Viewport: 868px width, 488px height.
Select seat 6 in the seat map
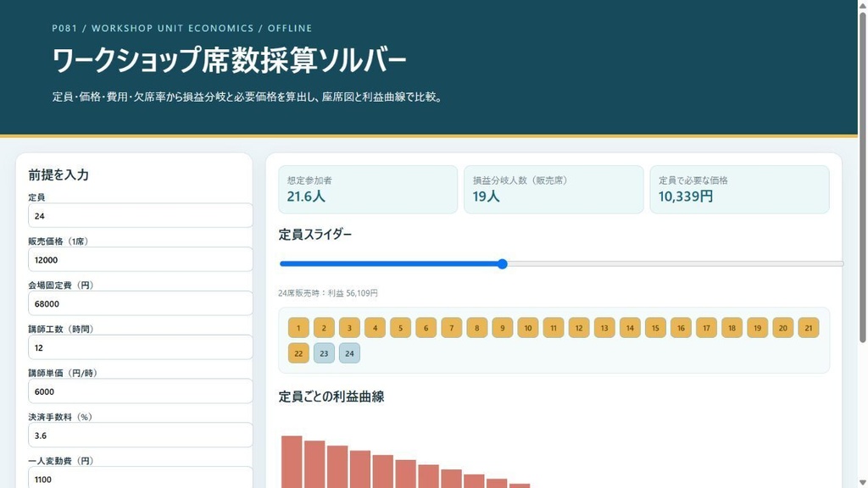[x=426, y=328]
